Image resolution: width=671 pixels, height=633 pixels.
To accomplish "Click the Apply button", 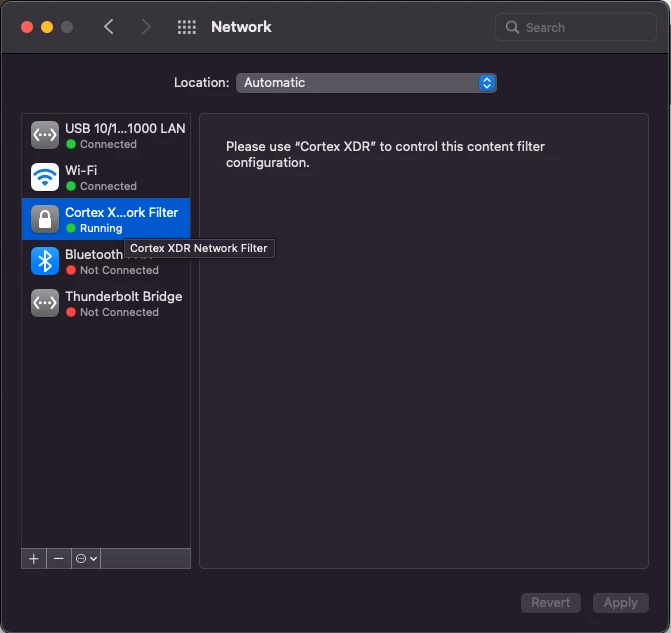I will point(621,603).
